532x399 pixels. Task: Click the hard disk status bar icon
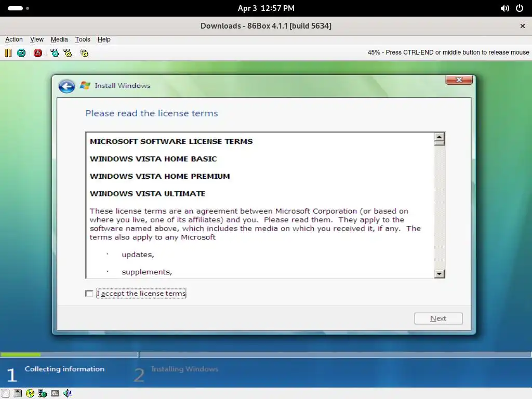click(x=55, y=393)
